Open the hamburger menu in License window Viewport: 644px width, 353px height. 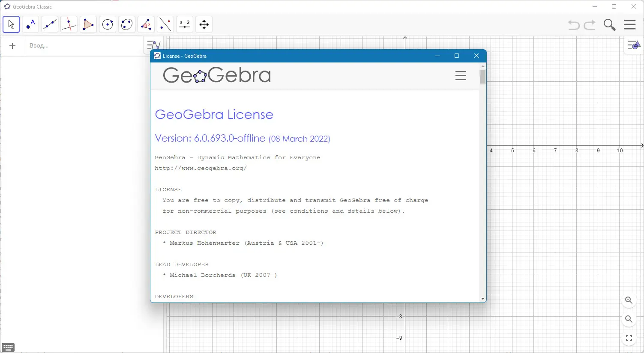[461, 76]
